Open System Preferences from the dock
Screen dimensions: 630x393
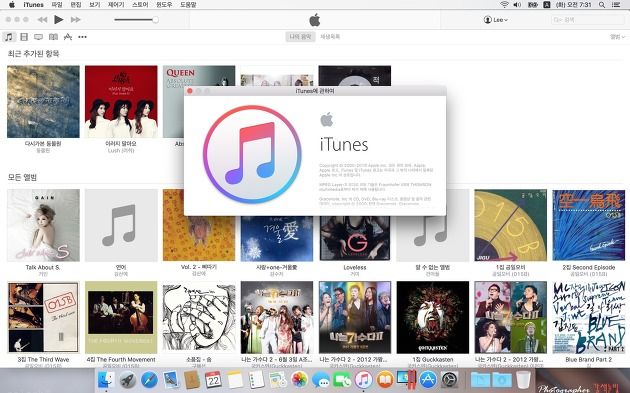pyautogui.click(x=450, y=379)
